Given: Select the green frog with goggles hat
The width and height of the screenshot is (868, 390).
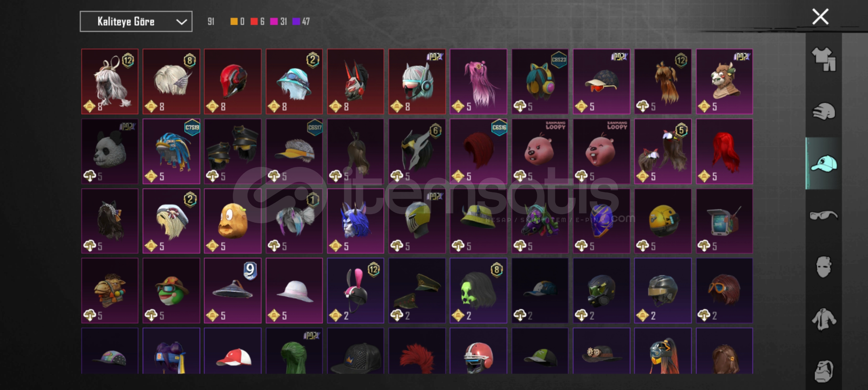Looking at the screenshot, I should (171, 290).
